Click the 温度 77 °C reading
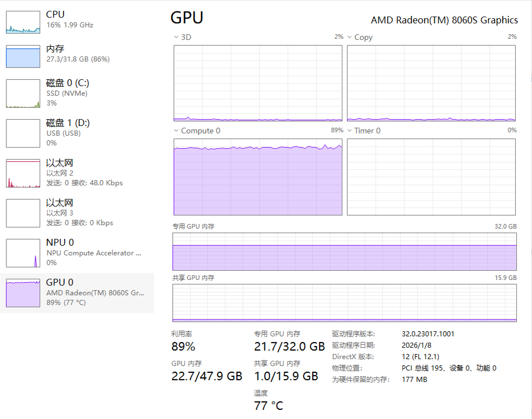This screenshot has height=419, width=532. tap(268, 405)
